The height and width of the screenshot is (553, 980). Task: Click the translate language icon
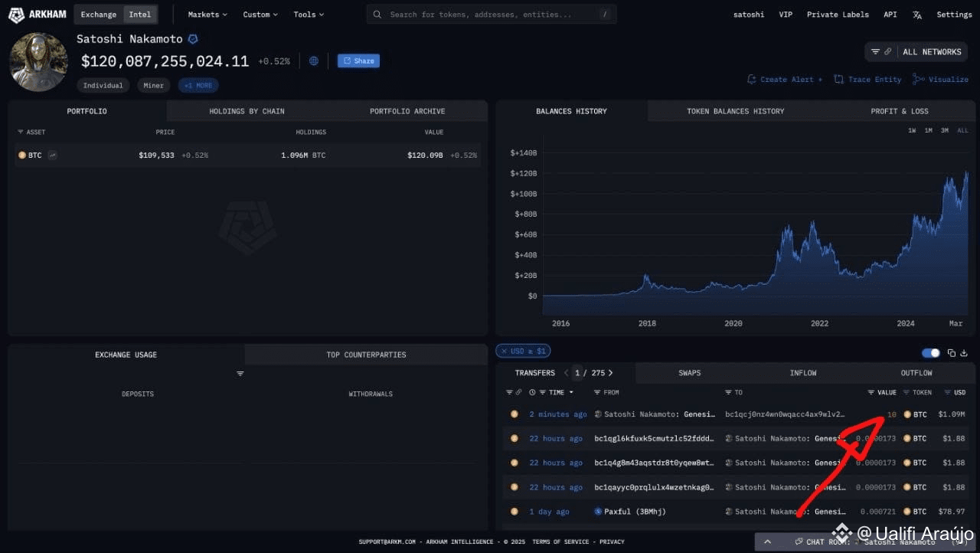click(918, 15)
